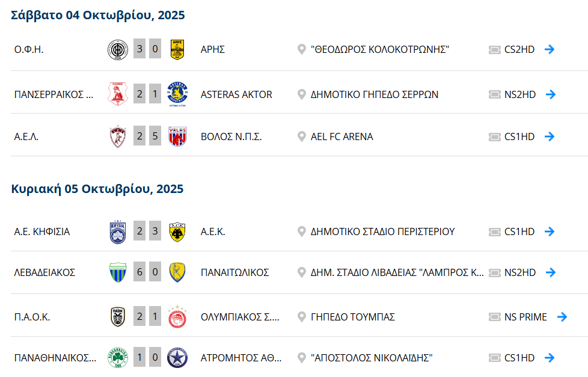Click the ΒΟΛΟΣ Ν.Π.Σ. team crest

point(177,136)
